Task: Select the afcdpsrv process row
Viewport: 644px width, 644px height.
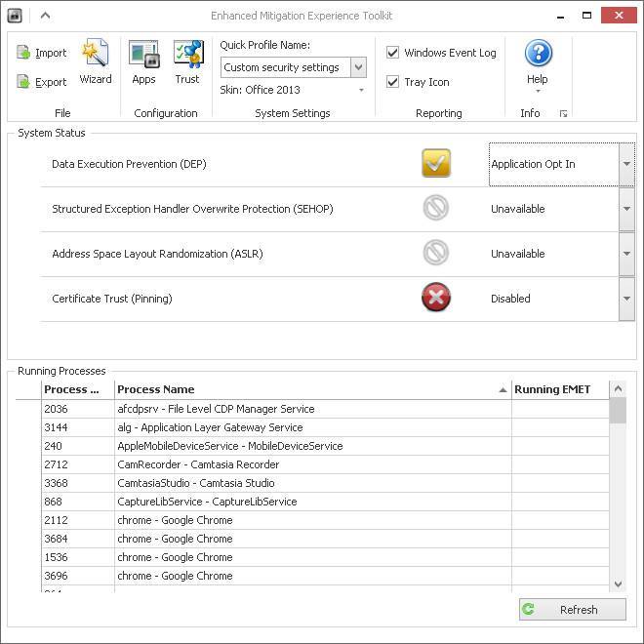Action: (x=325, y=409)
